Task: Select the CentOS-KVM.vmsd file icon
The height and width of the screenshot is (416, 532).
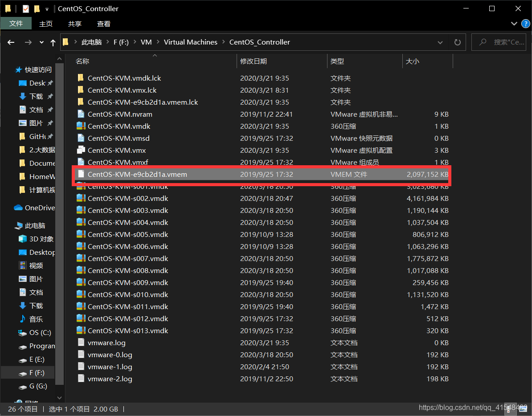Action: (81, 138)
